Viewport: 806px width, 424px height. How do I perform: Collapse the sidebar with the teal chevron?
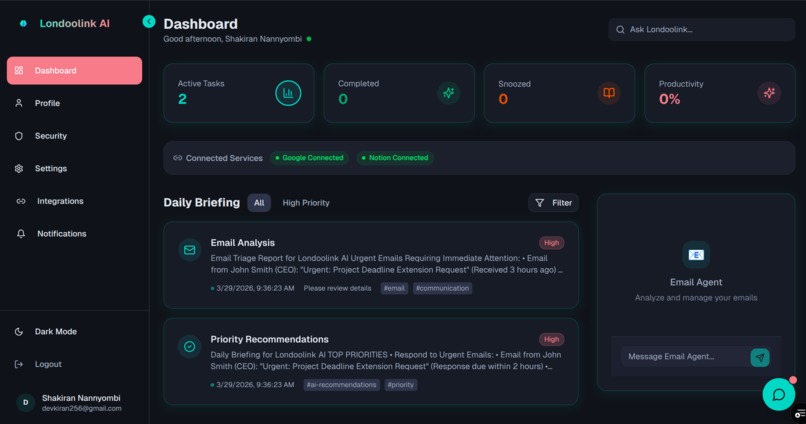[149, 22]
